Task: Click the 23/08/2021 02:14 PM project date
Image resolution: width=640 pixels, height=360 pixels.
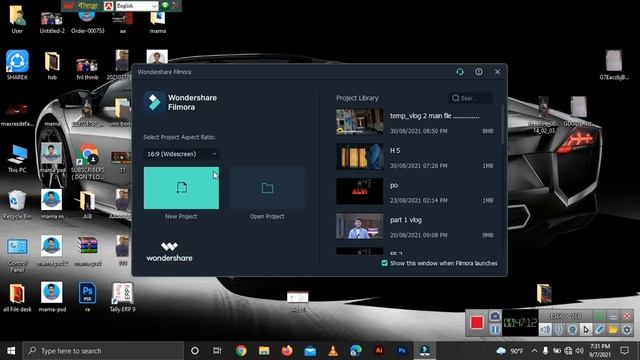Action: pyautogui.click(x=418, y=200)
